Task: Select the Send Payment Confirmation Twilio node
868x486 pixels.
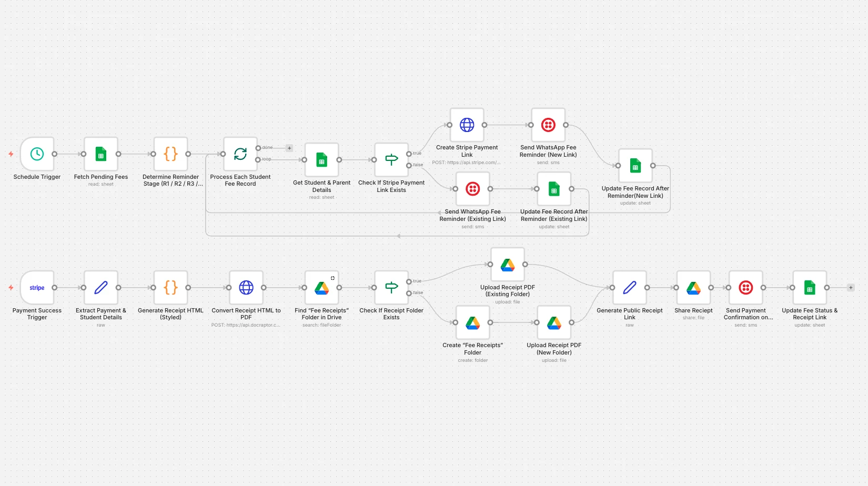Action: pos(746,288)
